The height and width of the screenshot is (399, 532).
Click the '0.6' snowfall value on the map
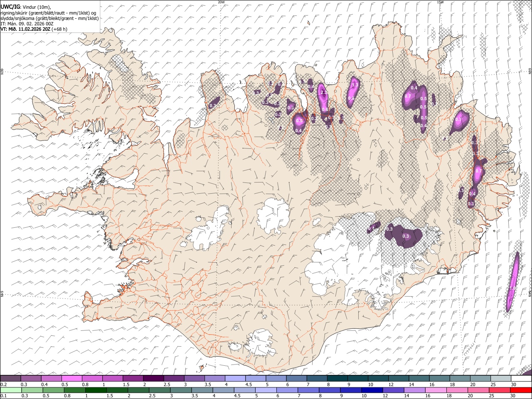pos(325,109)
